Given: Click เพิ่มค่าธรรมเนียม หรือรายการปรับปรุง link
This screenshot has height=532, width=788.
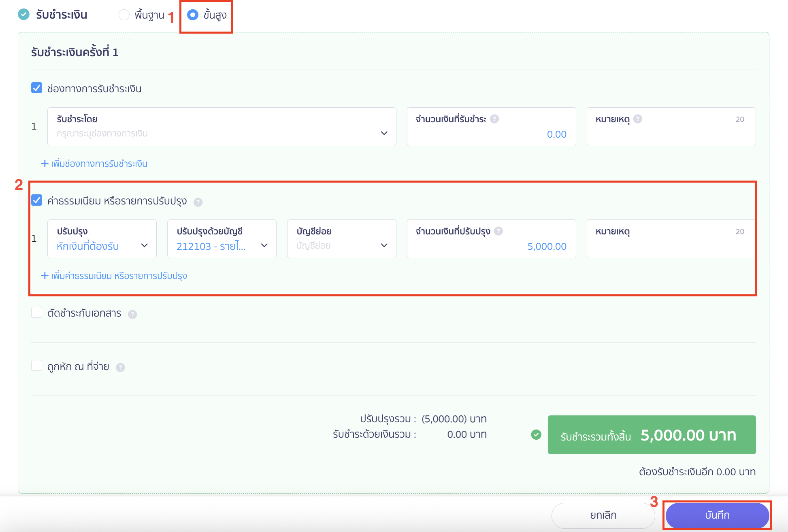Looking at the screenshot, I should pyautogui.click(x=114, y=276).
